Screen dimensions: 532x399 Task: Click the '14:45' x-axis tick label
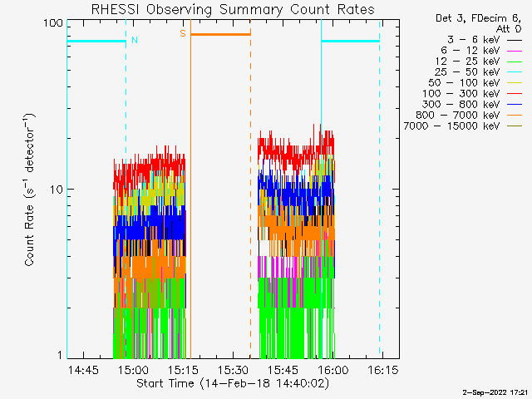(83, 370)
